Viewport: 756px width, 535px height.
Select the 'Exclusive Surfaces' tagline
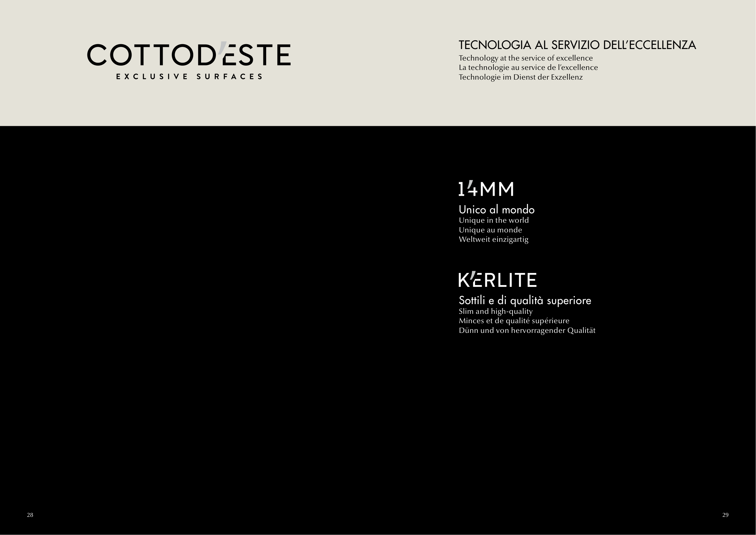189,77
